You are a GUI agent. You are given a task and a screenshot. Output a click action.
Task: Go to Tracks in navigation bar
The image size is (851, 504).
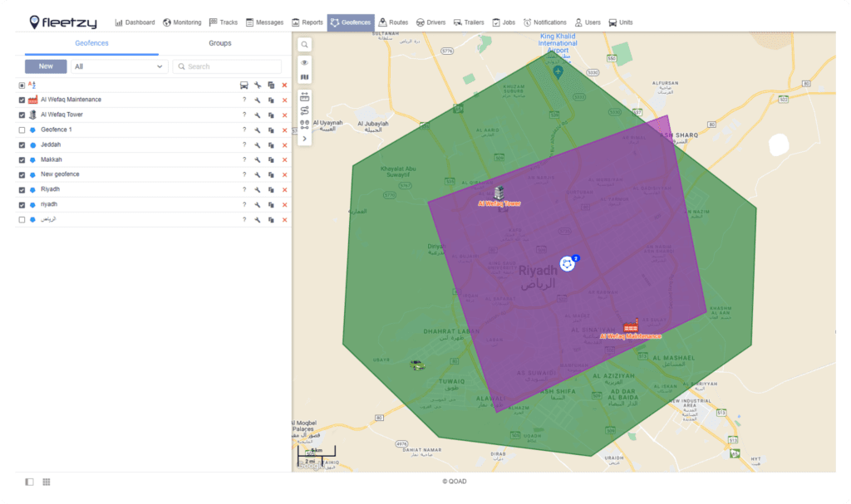point(223,22)
